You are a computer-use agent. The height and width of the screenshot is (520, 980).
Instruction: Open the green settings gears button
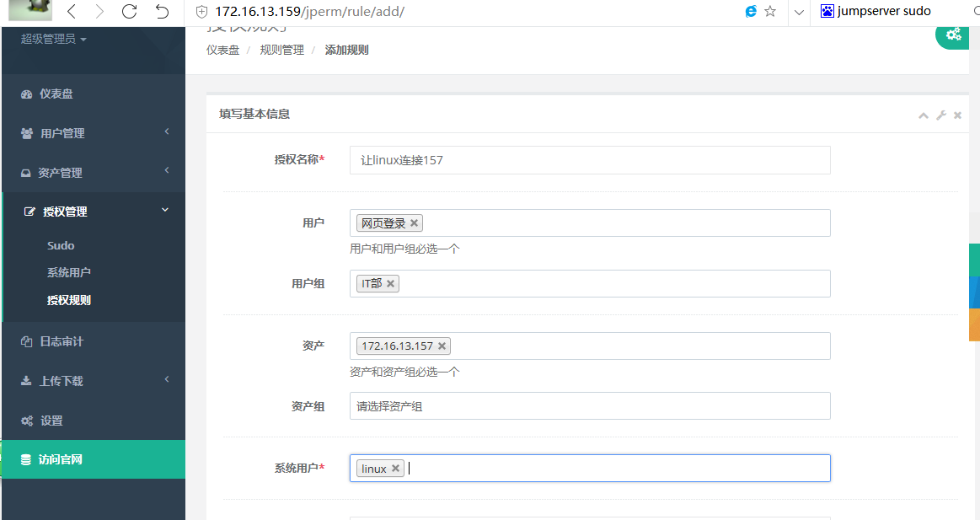[953, 34]
